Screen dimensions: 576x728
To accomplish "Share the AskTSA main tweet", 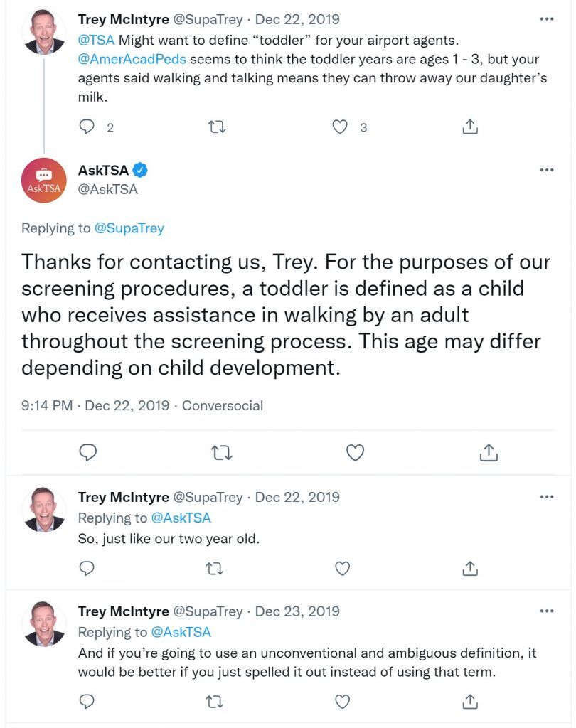I will (489, 452).
